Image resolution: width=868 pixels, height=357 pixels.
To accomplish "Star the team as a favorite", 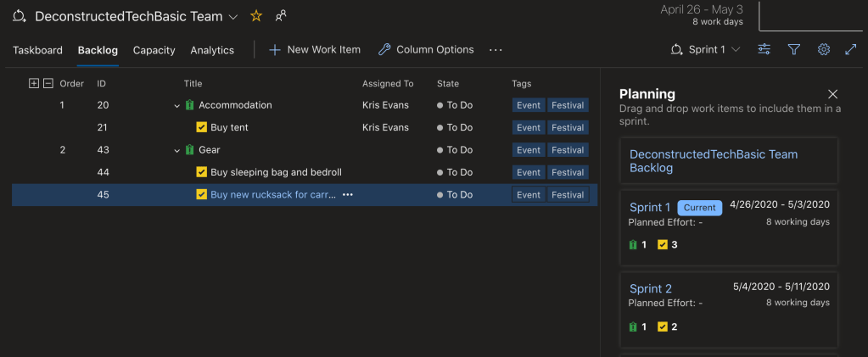I will click(256, 16).
